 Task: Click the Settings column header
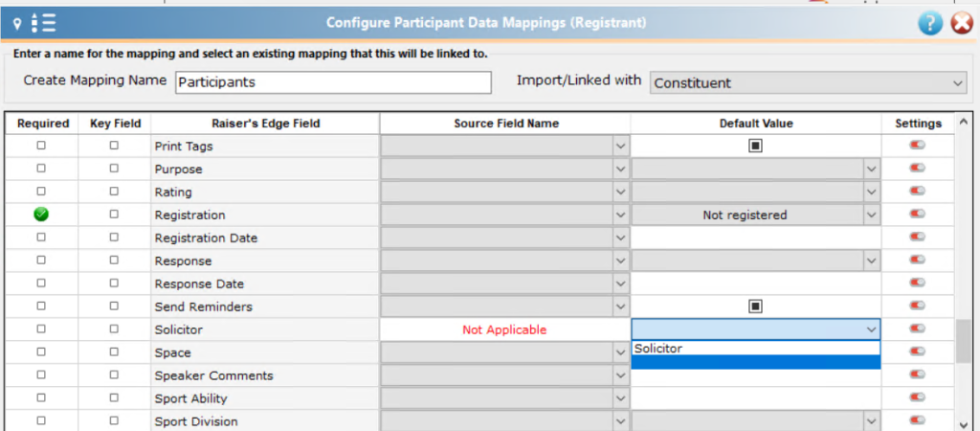tap(918, 124)
